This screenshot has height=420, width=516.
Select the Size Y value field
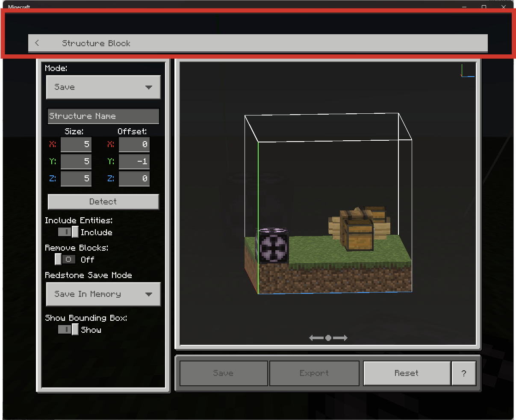76,161
